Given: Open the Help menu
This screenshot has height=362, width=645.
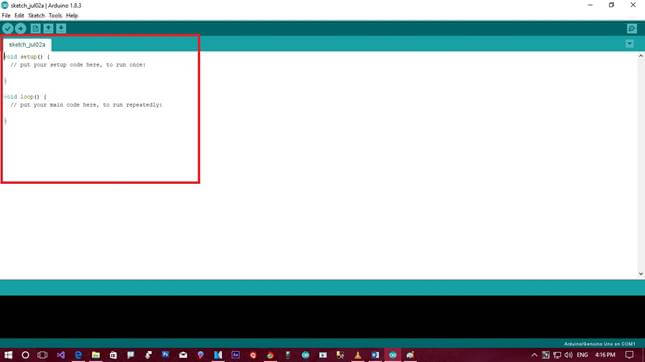Looking at the screenshot, I should (x=72, y=16).
